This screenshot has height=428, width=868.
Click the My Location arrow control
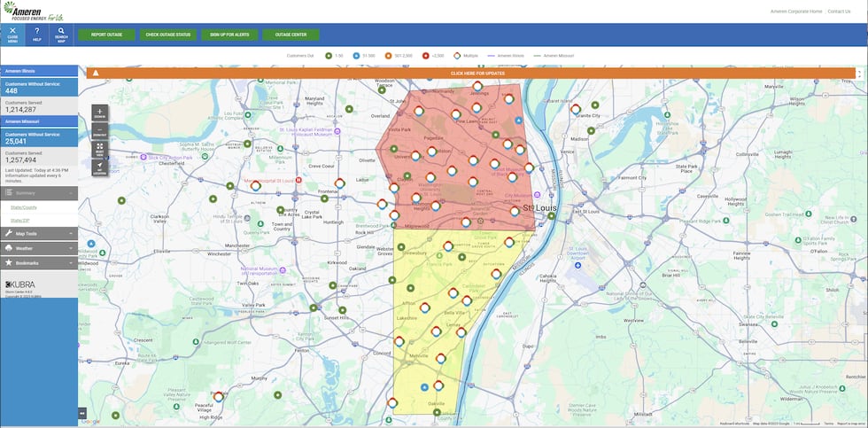99,167
